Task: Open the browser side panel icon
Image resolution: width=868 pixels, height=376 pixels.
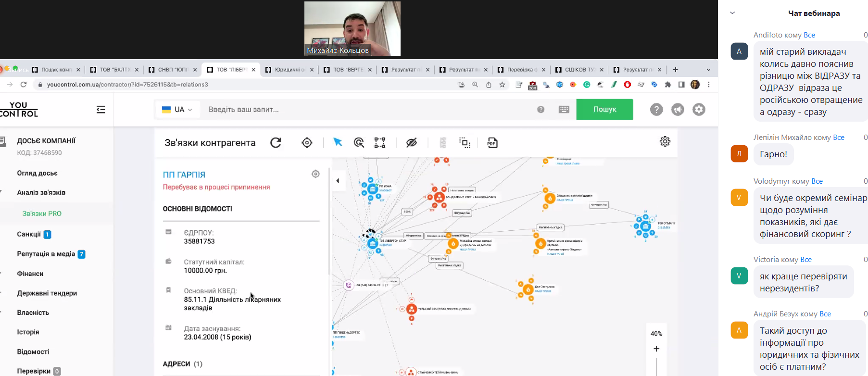Action: (x=681, y=85)
